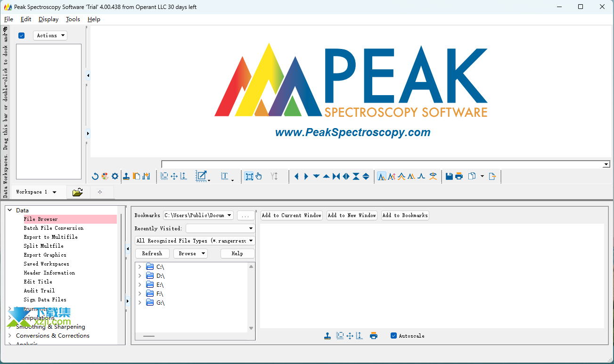This screenshot has width=614, height=364.
Task: Select the hand pointer tool
Action: point(259,176)
